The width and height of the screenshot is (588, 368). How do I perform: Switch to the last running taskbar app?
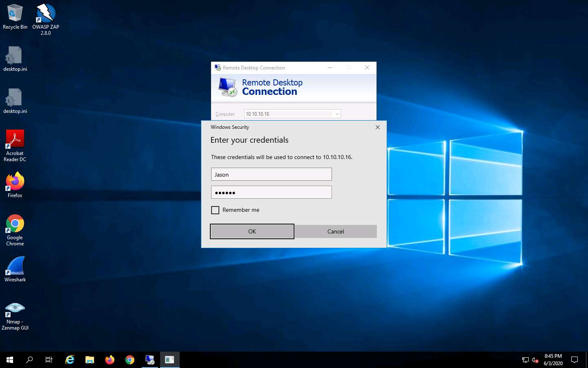tap(170, 360)
